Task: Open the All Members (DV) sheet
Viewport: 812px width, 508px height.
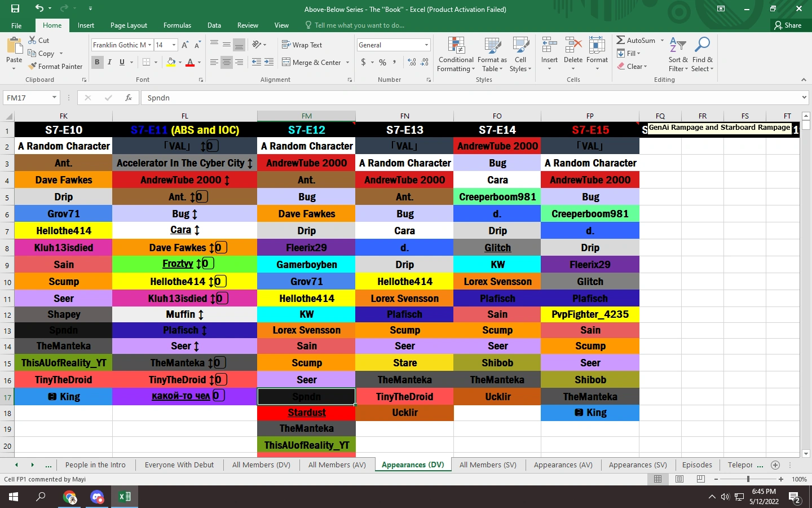Action: click(261, 465)
